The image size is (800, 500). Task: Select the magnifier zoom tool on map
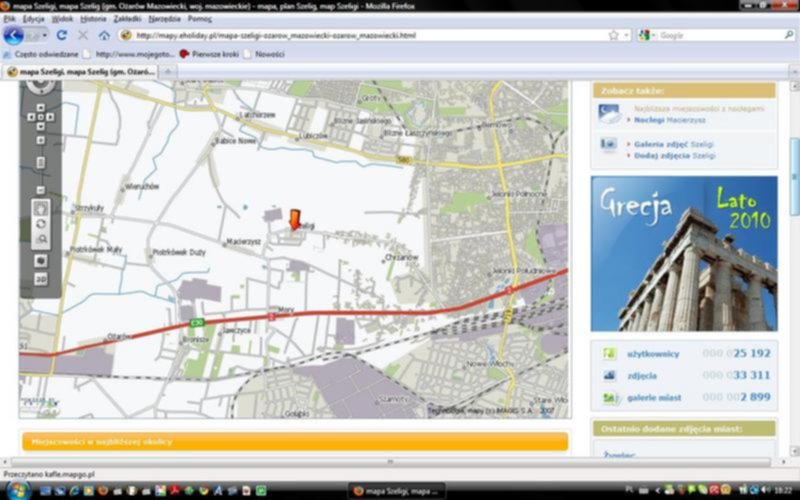[x=41, y=240]
